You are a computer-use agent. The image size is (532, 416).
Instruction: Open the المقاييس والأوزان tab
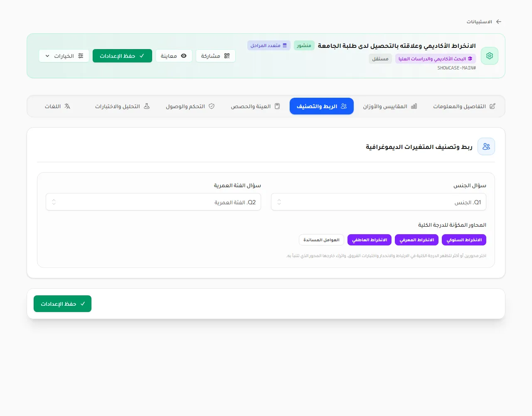[x=390, y=106]
